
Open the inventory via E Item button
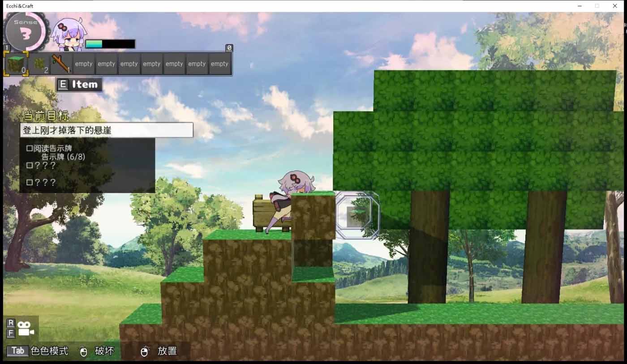pyautogui.click(x=79, y=84)
